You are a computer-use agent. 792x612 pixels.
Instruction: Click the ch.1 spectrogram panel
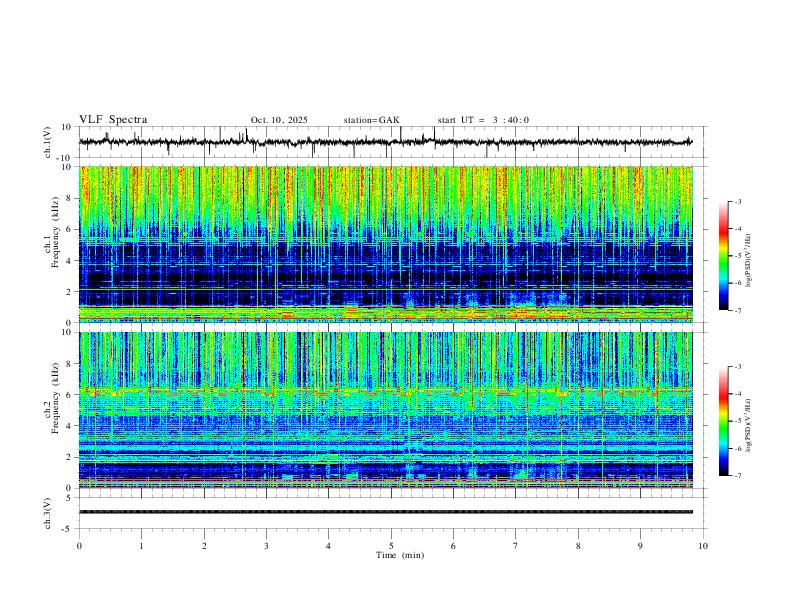[386, 244]
